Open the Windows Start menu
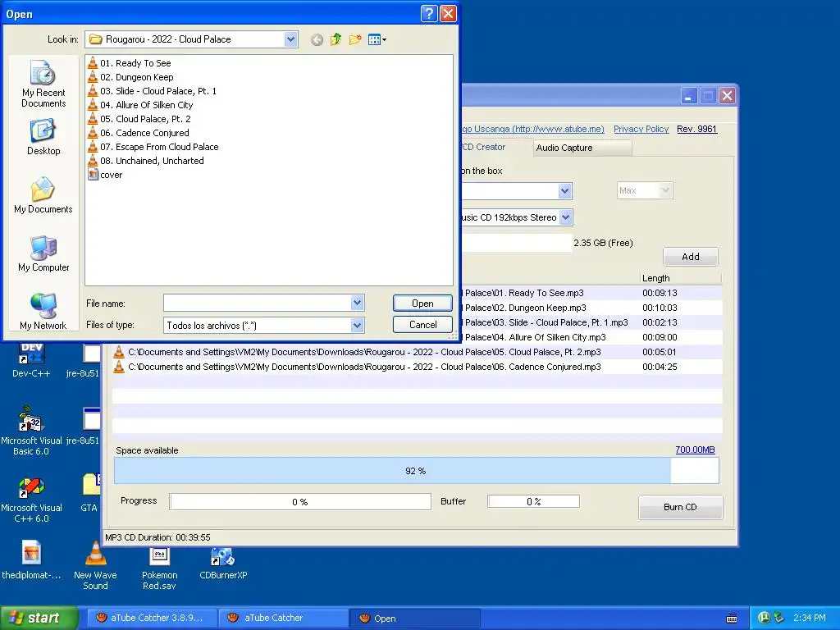The image size is (840, 630). 39,618
